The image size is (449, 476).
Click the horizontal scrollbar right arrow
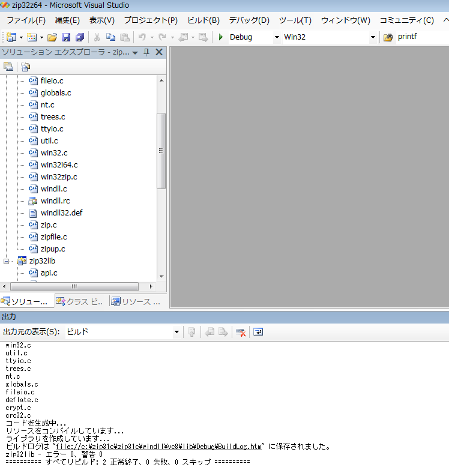point(151,286)
